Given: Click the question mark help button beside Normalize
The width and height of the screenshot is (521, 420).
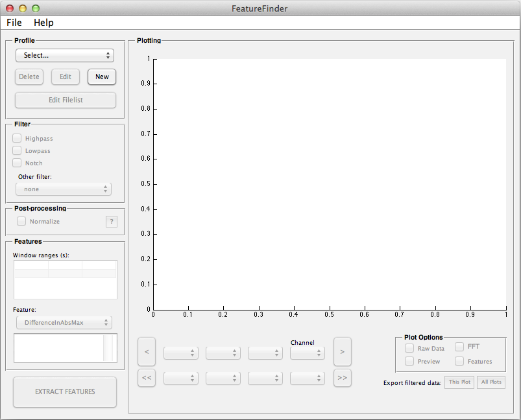Looking at the screenshot, I should click(x=112, y=222).
